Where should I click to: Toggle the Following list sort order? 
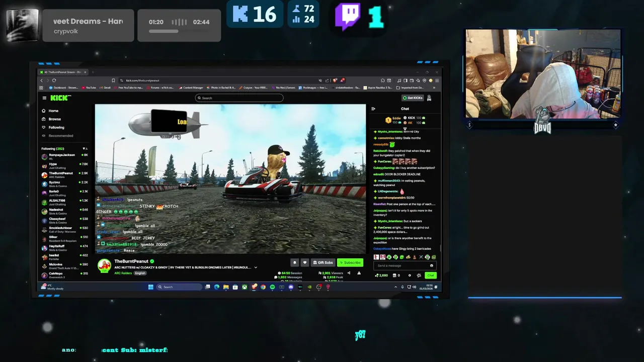(x=85, y=149)
